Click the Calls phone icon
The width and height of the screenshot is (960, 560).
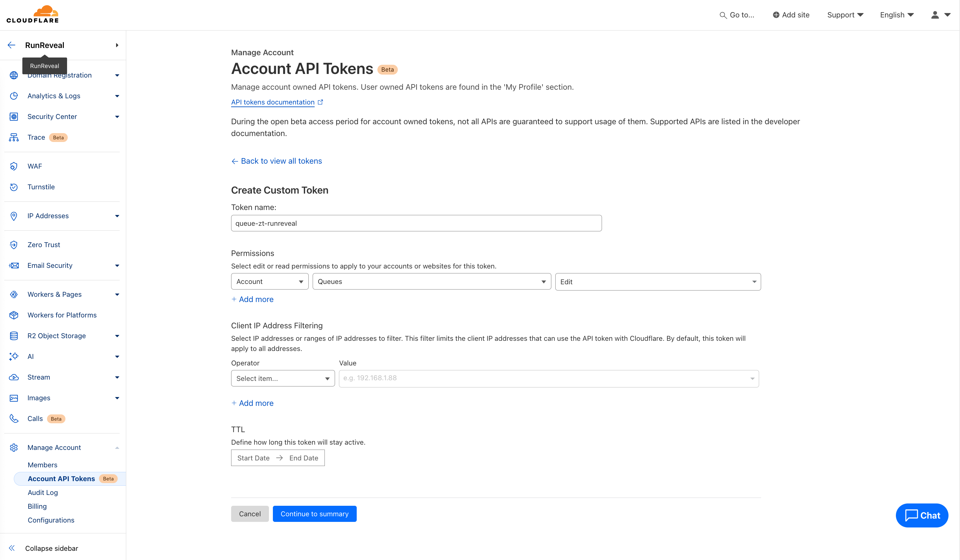tap(14, 419)
